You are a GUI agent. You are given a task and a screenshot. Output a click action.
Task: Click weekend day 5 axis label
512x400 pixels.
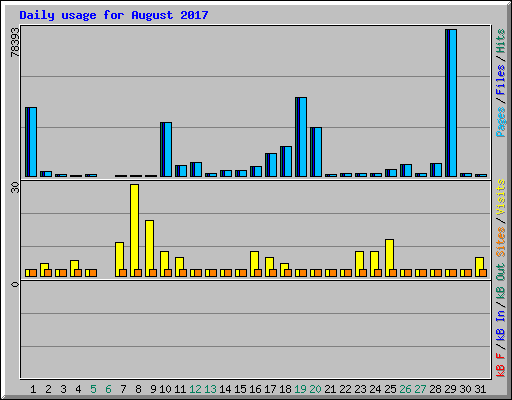tap(93, 389)
